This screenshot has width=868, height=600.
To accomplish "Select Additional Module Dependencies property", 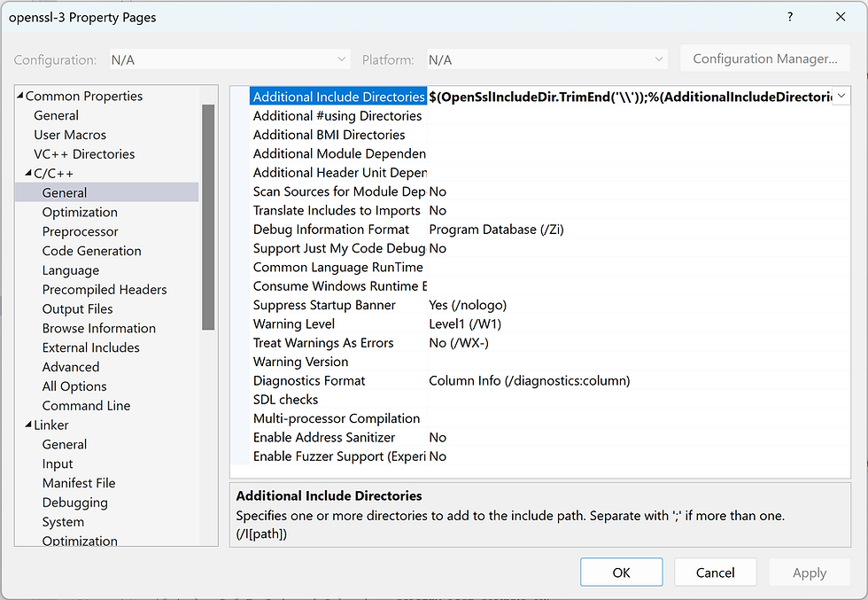I will [338, 153].
